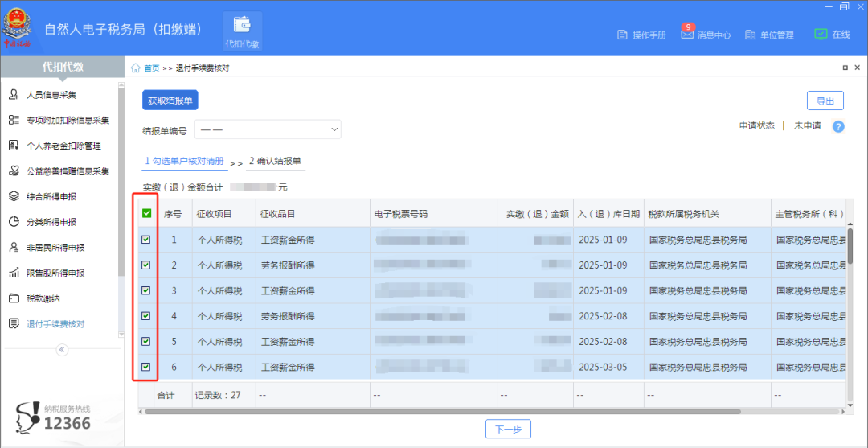Uncheck the checkbox for row 1

(x=146, y=240)
